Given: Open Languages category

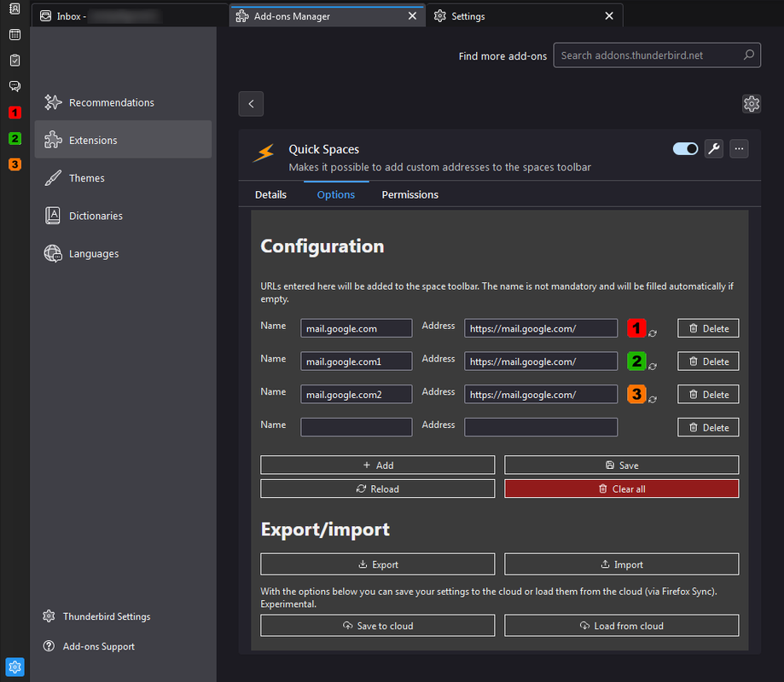Looking at the screenshot, I should [x=123, y=254].
